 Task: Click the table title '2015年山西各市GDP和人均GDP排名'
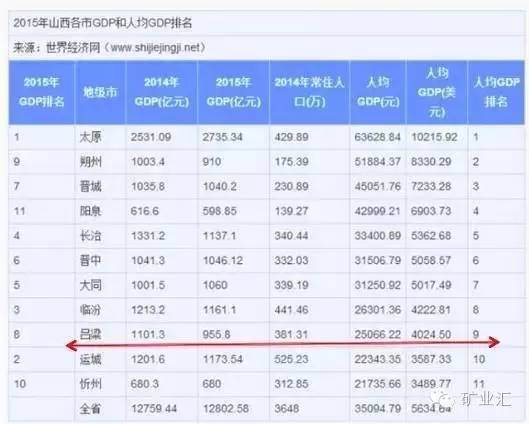[x=103, y=23]
